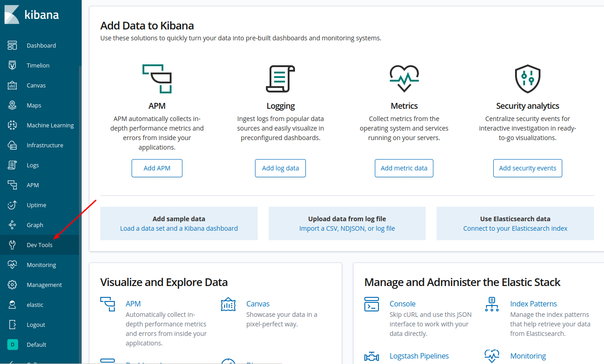Click the Machine Learning sidebar icon
Image resolution: width=604 pixels, height=364 pixels.
pos(12,125)
